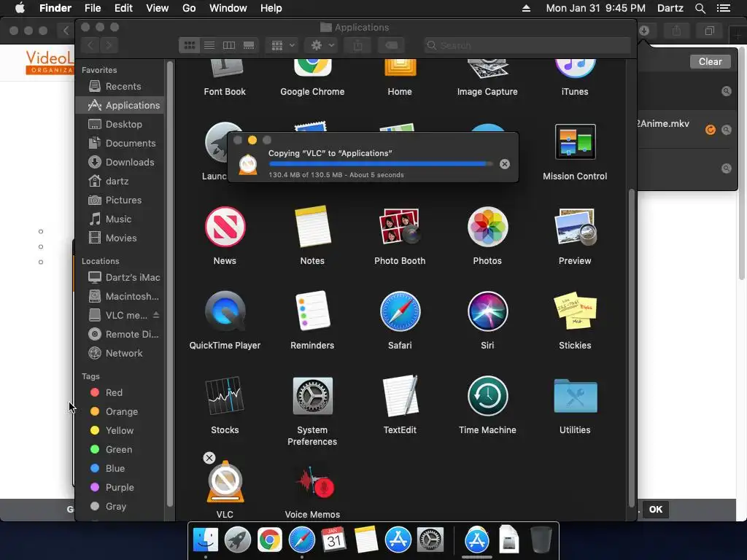Screen dimensions: 747x560
Task: Open the Reminders app icon
Action: click(312, 311)
